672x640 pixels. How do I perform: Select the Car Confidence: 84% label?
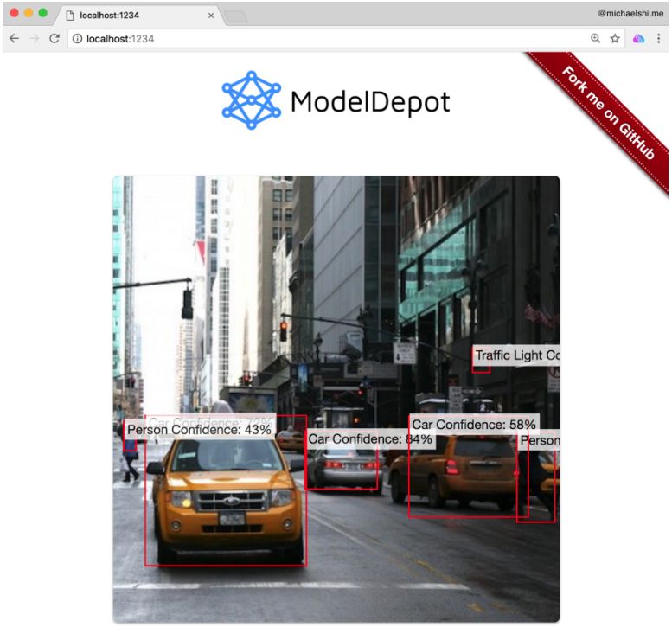tap(370, 439)
